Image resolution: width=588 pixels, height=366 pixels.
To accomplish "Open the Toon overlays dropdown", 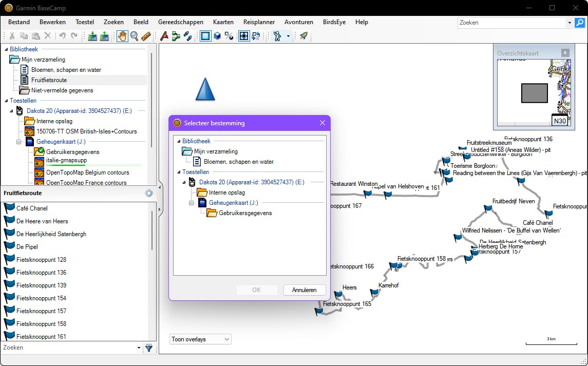I will pyautogui.click(x=200, y=339).
